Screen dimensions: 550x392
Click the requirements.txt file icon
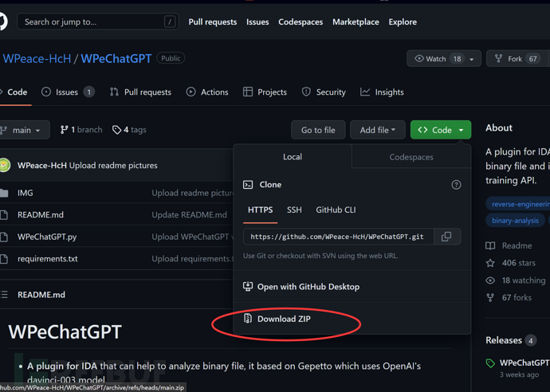[x=4, y=259]
